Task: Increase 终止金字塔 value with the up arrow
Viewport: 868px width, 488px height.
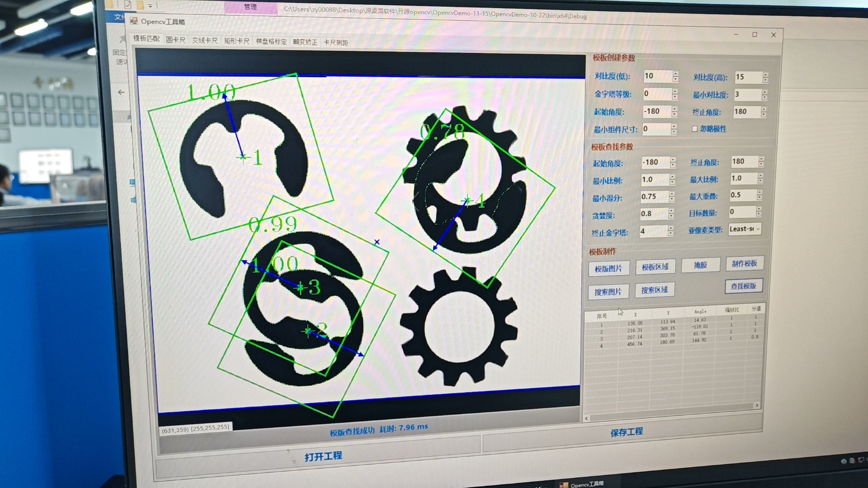Action: tap(671, 229)
